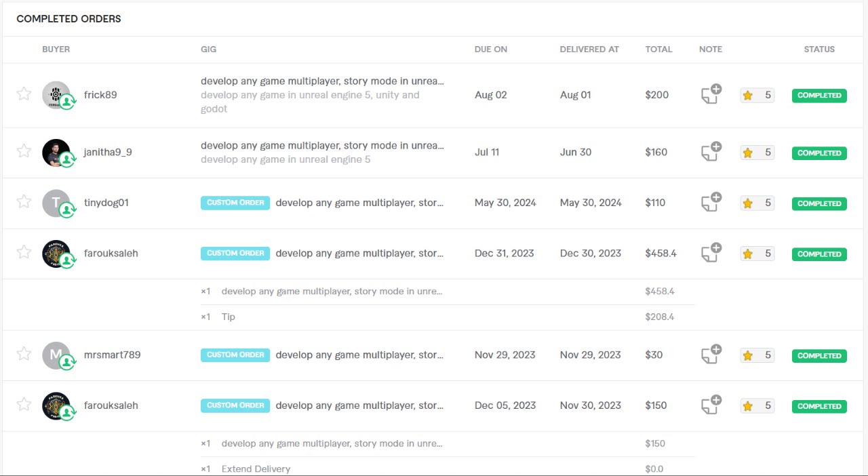The height and width of the screenshot is (476, 868).
Task: Click Custom Order badge on tinydog01 row
Action: pos(235,202)
